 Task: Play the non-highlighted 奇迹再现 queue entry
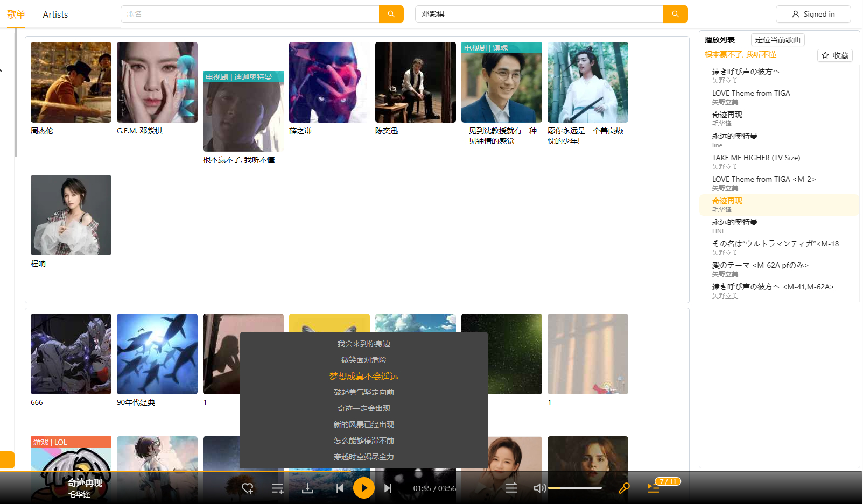[779, 119]
